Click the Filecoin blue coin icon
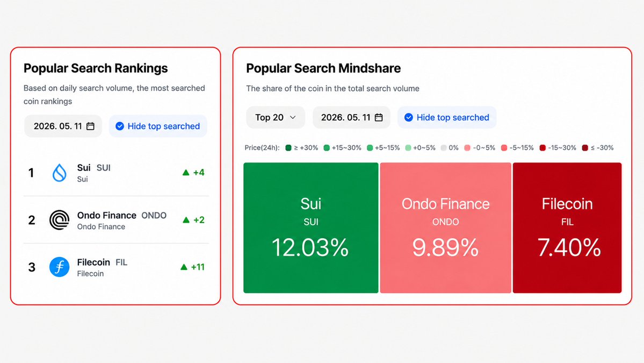 pyautogui.click(x=60, y=267)
